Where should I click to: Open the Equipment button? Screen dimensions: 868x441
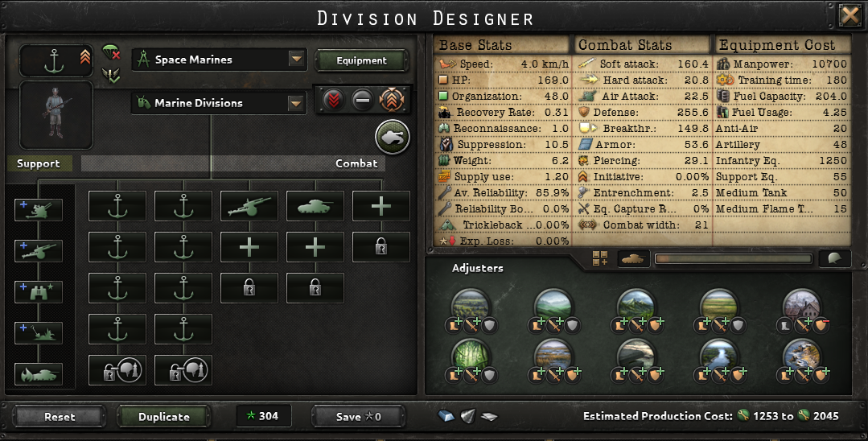(361, 60)
